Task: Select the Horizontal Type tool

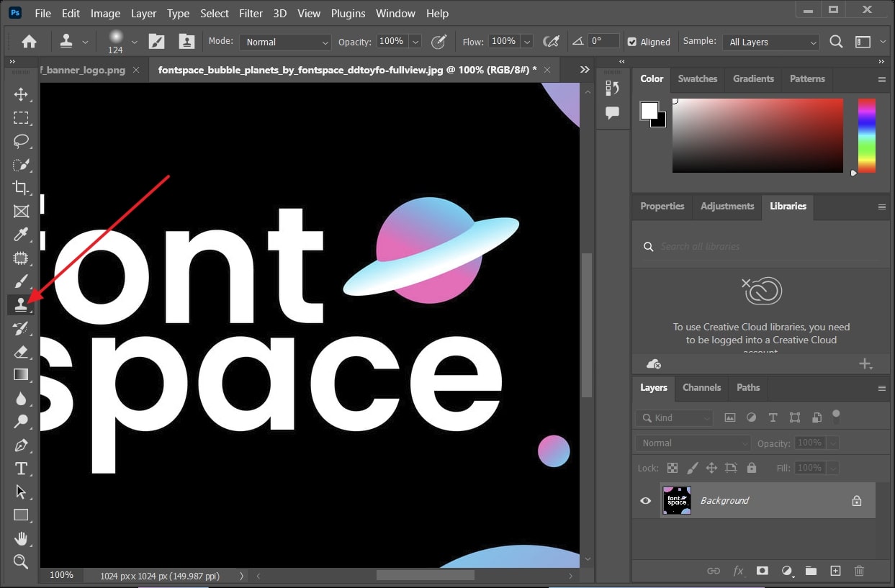Action: (x=21, y=469)
